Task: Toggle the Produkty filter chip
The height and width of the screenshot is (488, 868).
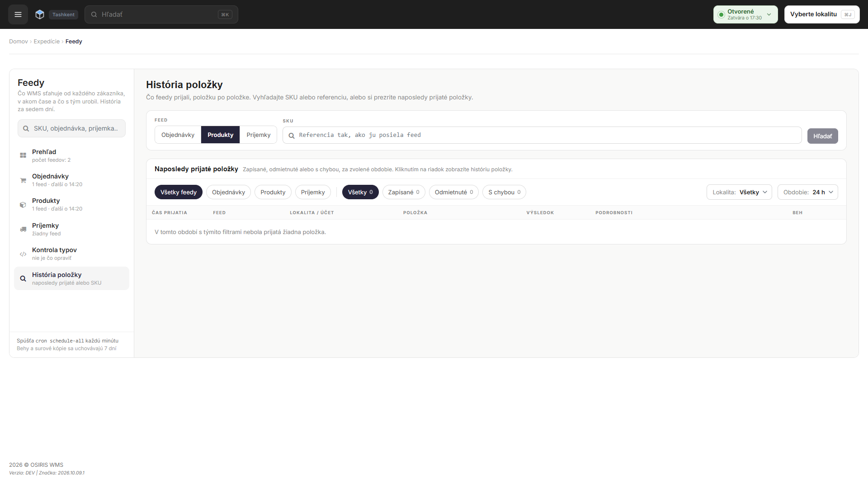Action: pyautogui.click(x=273, y=192)
